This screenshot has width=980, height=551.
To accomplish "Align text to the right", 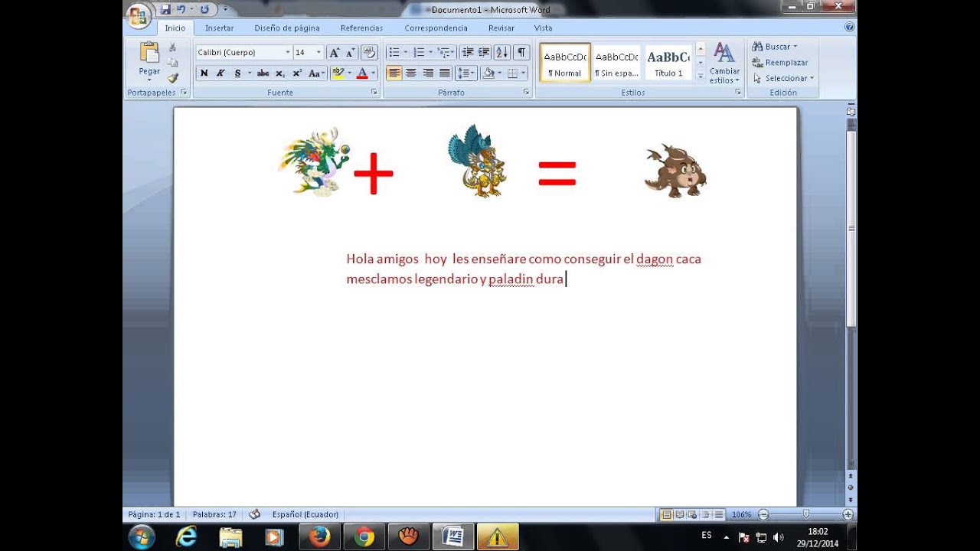I will (x=428, y=73).
